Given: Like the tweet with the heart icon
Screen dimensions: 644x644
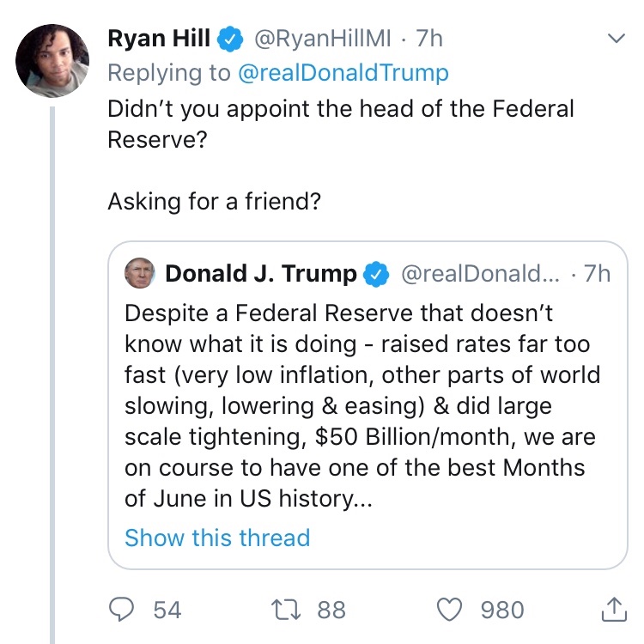Looking at the screenshot, I should tap(451, 610).
